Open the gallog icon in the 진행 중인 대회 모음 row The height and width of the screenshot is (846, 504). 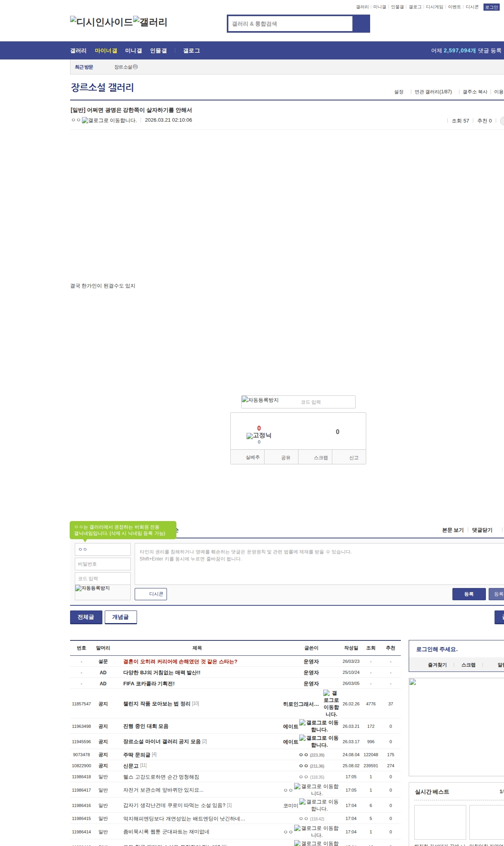click(319, 726)
